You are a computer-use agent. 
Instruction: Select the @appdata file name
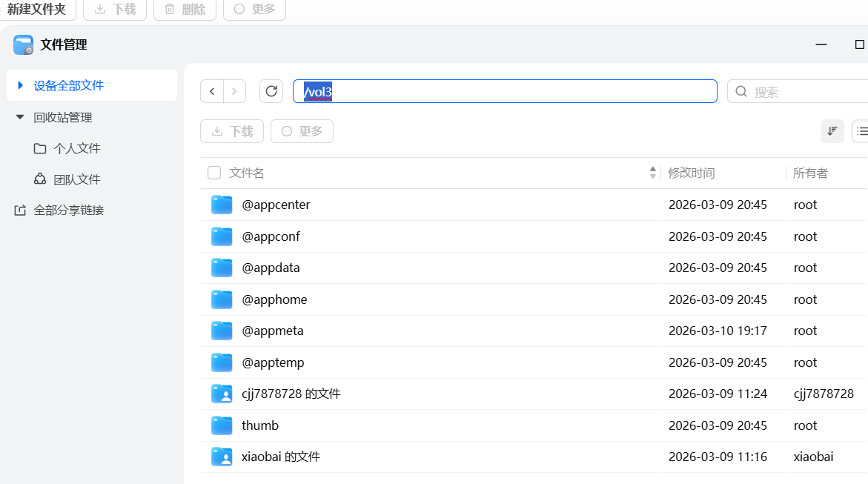[271, 268]
